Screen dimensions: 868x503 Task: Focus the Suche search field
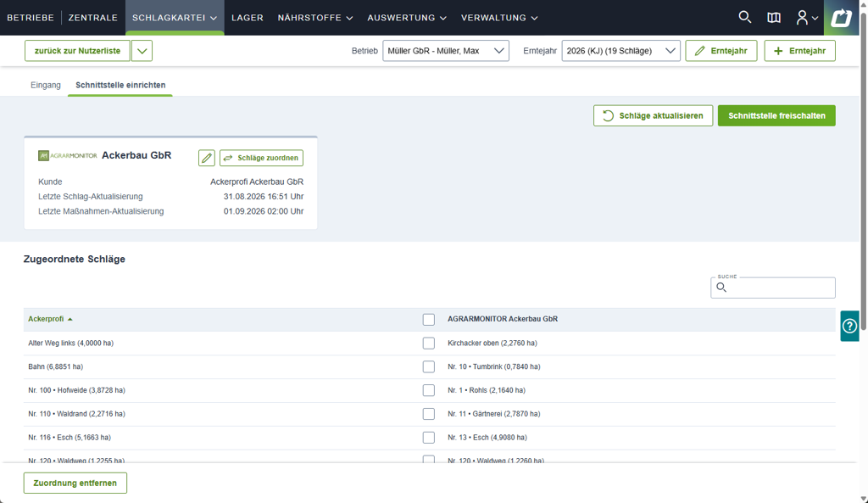click(x=773, y=288)
